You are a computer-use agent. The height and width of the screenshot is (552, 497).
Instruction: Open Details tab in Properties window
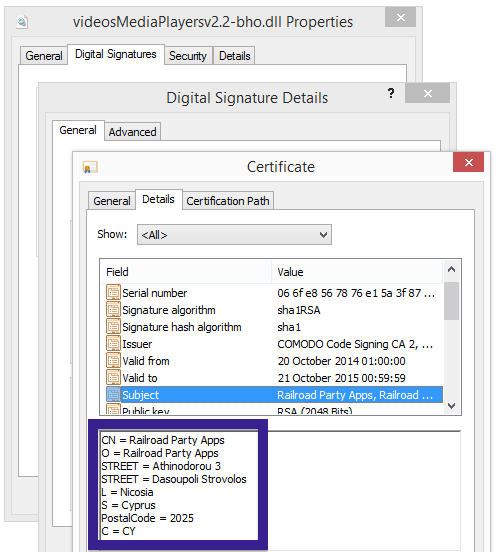234,56
